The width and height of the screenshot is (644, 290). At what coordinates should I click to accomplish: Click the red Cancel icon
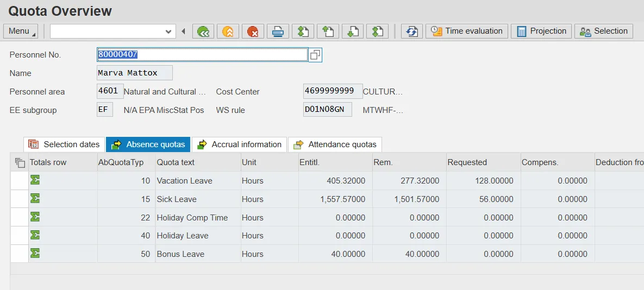253,31
